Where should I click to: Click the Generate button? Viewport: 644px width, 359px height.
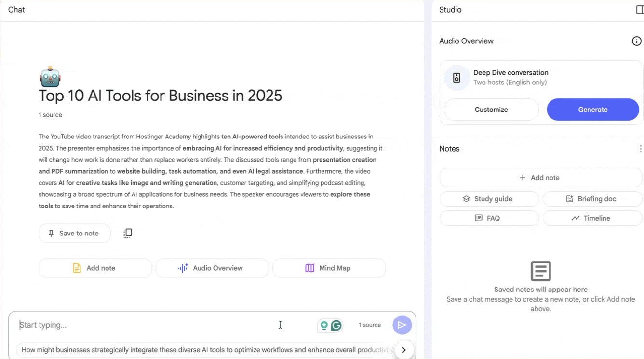pos(593,110)
